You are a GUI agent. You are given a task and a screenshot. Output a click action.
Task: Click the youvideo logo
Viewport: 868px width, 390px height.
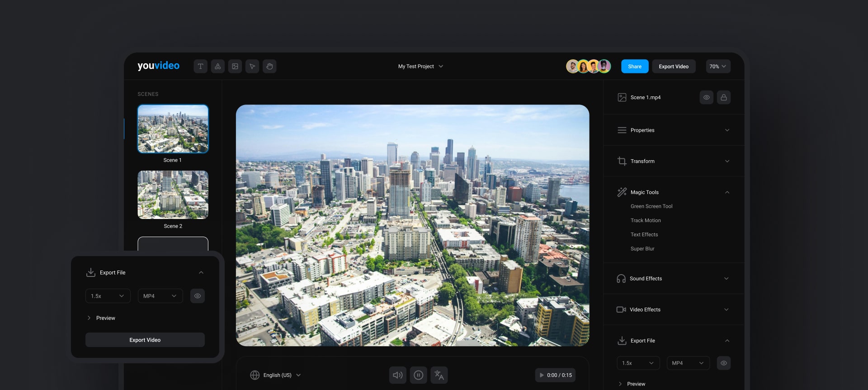pyautogui.click(x=158, y=66)
